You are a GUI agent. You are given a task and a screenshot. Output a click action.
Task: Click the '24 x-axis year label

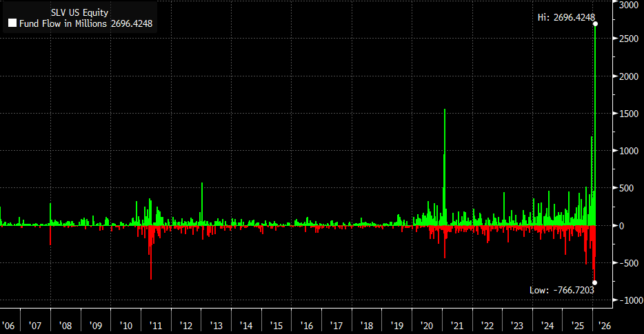coord(547,326)
